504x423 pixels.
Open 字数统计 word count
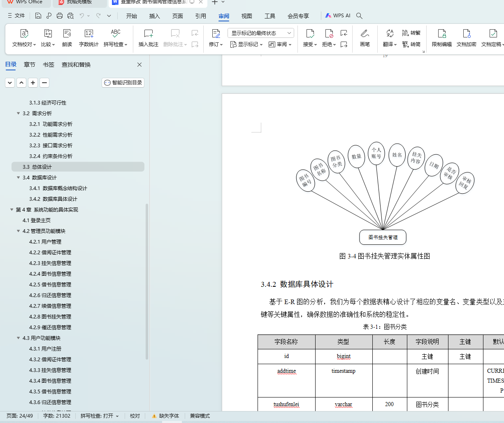click(88, 38)
